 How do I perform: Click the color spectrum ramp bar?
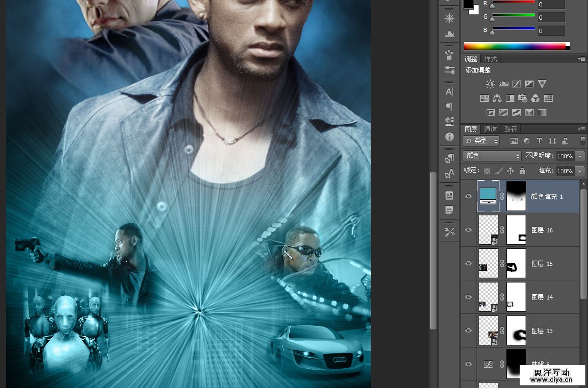coord(515,46)
